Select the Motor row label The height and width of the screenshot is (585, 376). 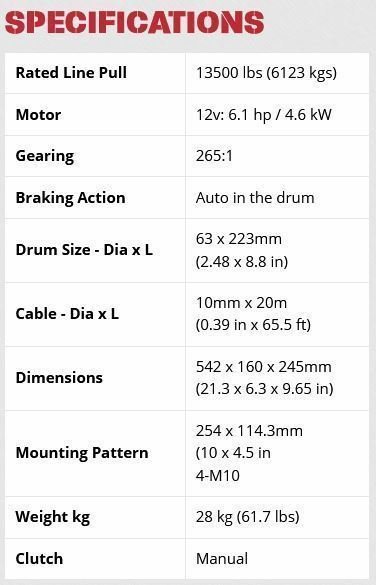pyautogui.click(x=38, y=115)
